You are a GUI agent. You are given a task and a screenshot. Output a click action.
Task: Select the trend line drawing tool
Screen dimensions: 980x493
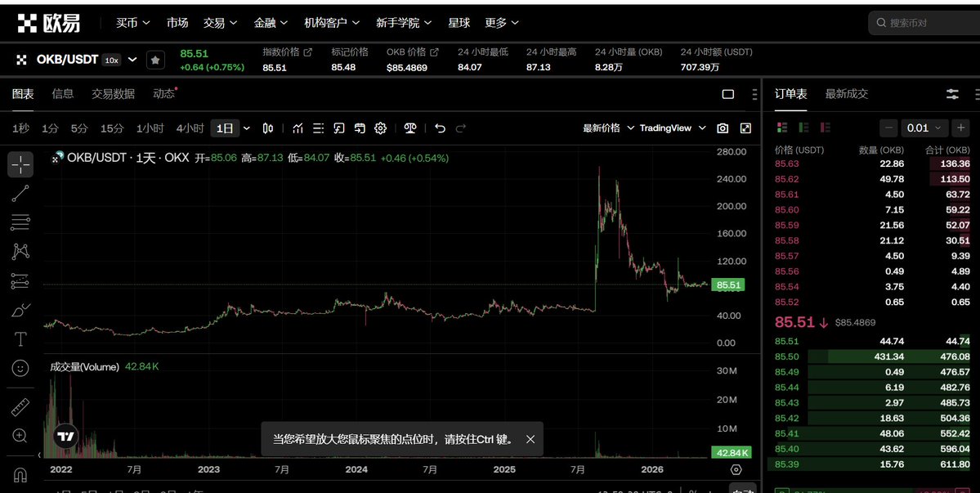20,194
